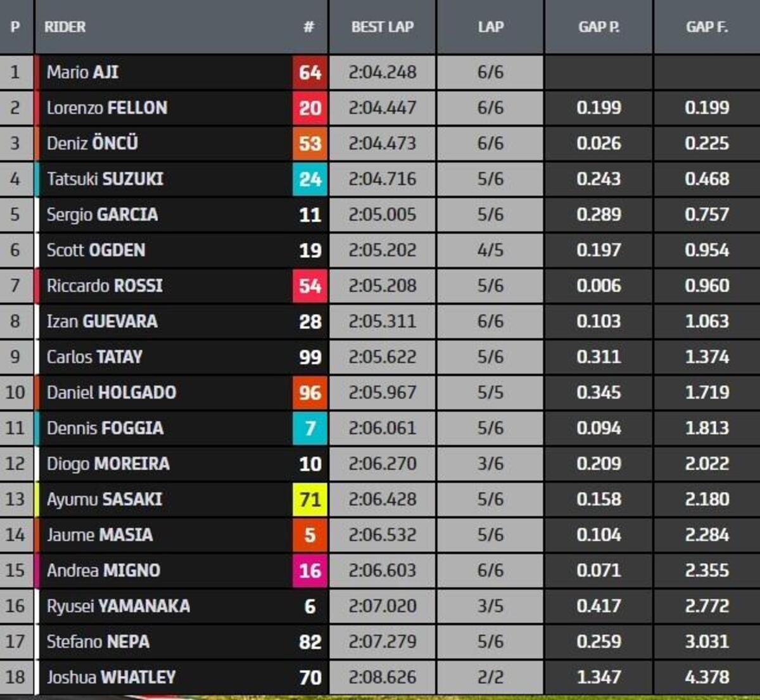Screen dimensions: 760x700
Task: Click the yellow number 71 badge
Action: click(310, 499)
